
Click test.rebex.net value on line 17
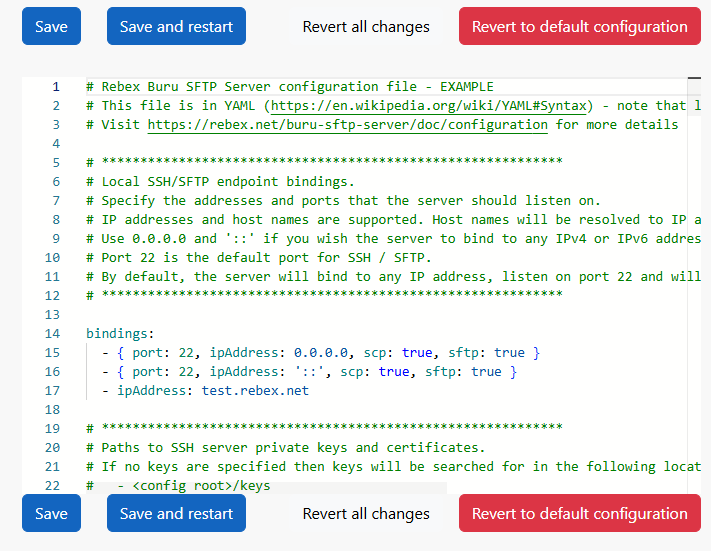pos(255,390)
